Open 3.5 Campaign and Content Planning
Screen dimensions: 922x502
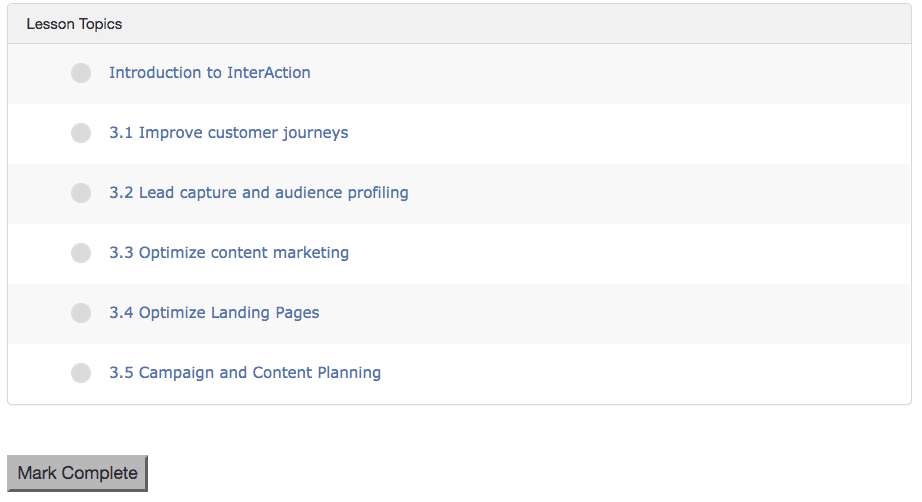point(245,373)
